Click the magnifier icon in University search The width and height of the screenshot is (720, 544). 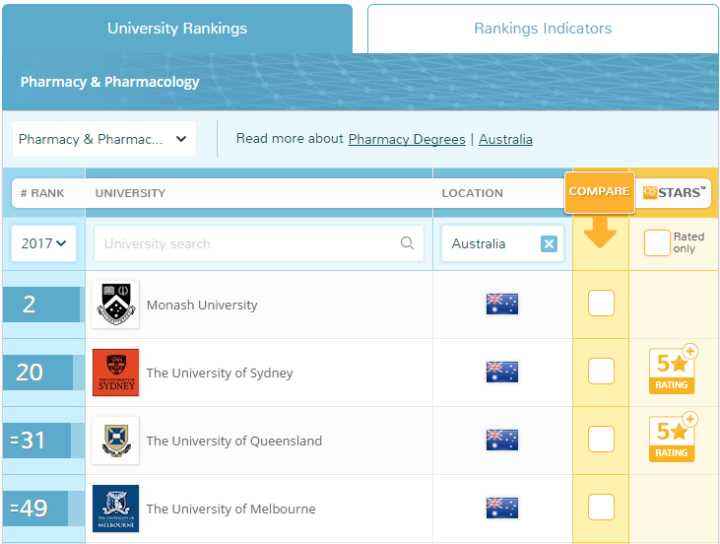[407, 243]
